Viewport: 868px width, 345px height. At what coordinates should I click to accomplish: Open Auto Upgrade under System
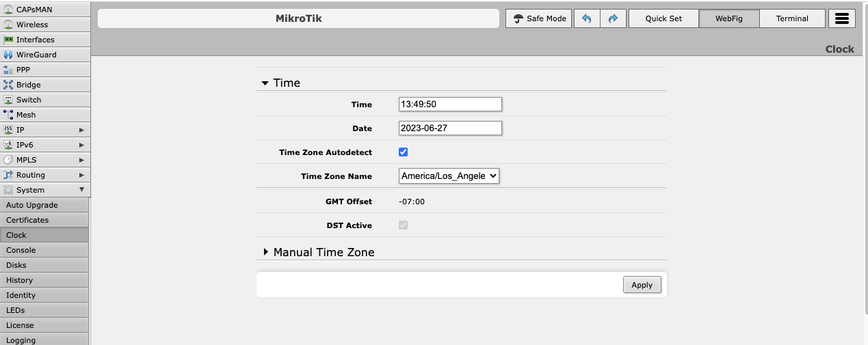pos(44,205)
